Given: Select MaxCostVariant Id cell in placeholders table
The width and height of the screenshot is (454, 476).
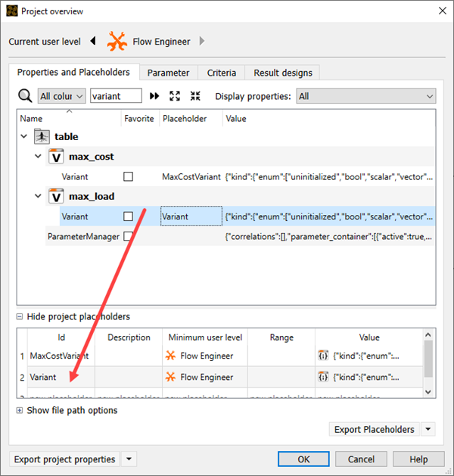Looking at the screenshot, I should 61,356.
